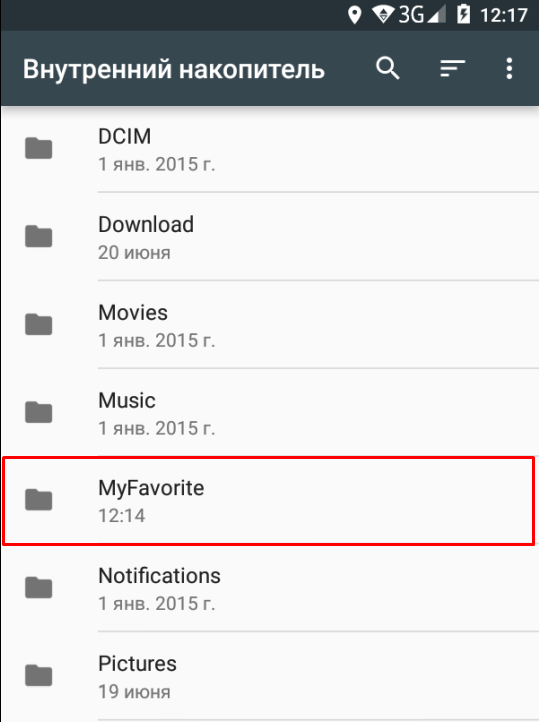Open the three-dot overflow menu

[509, 69]
